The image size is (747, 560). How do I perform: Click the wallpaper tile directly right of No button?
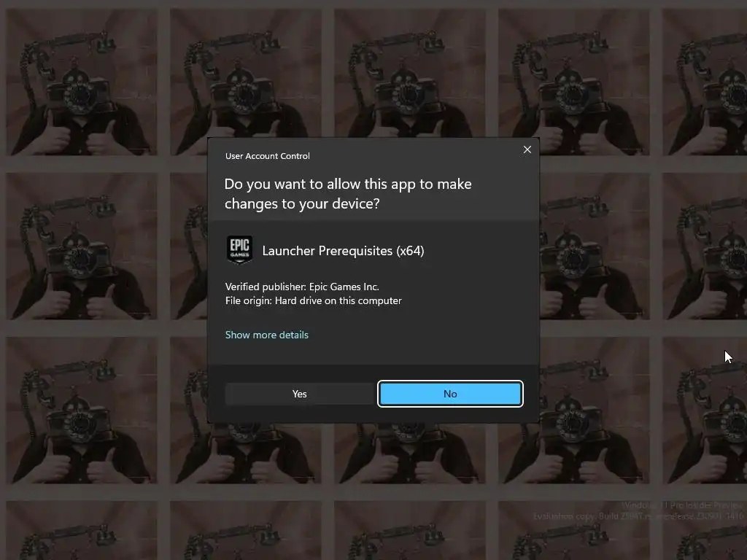pyautogui.click(x=595, y=410)
